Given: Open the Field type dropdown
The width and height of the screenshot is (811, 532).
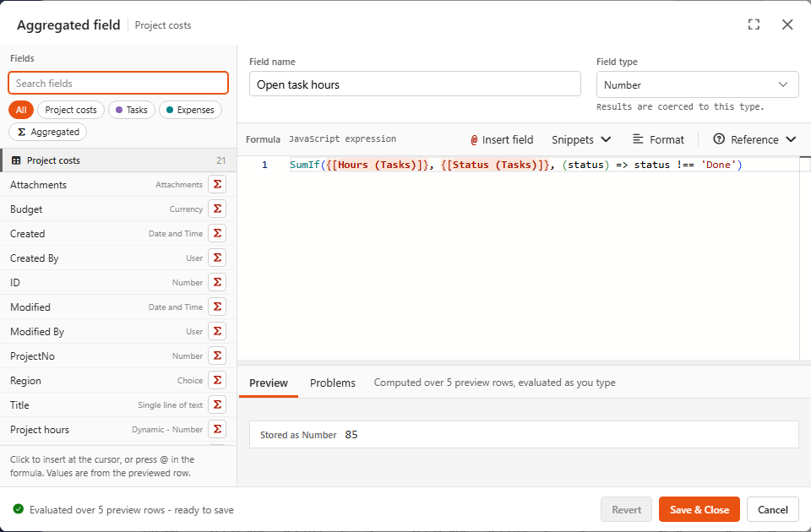Looking at the screenshot, I should [x=697, y=84].
